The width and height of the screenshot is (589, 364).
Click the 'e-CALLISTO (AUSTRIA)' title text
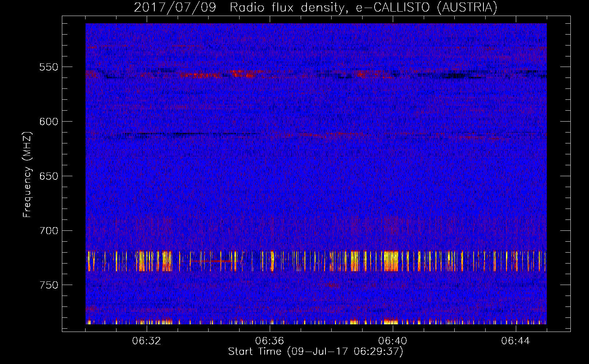pyautogui.click(x=426, y=7)
